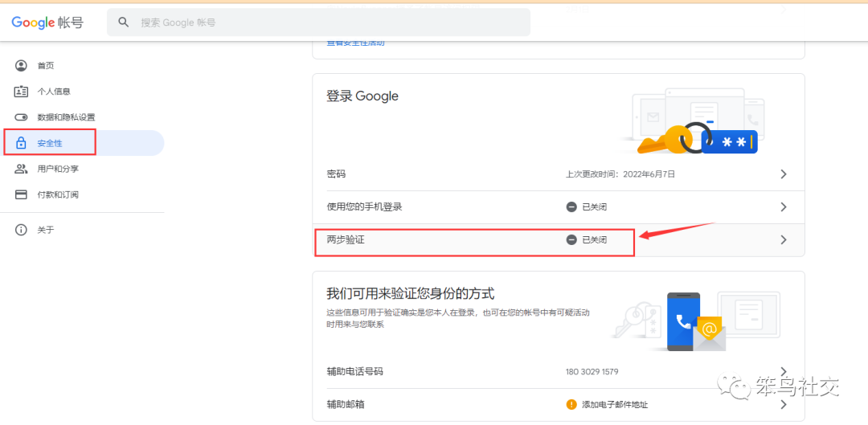The width and height of the screenshot is (868, 425).
Task: Click the phone and email illustration
Action: coord(698,321)
